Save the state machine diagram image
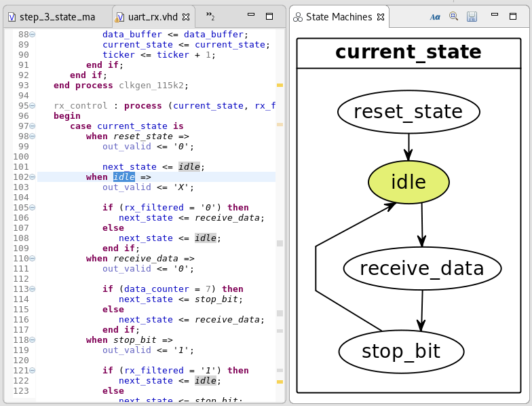532x406 pixels. [x=472, y=16]
